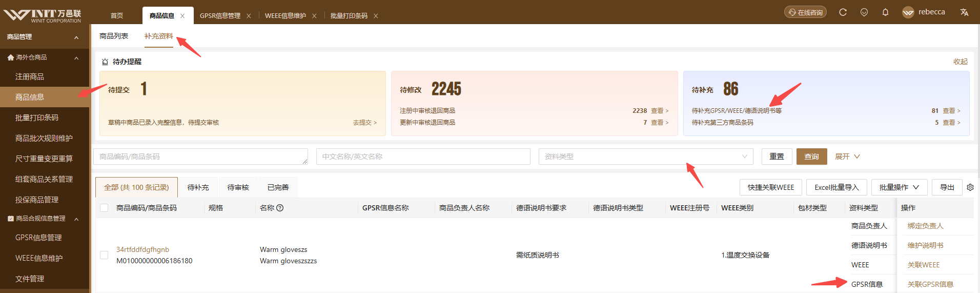Image resolution: width=980 pixels, height=293 pixels.
Task: Close the 批量打印条码 tab
Action: click(x=376, y=16)
